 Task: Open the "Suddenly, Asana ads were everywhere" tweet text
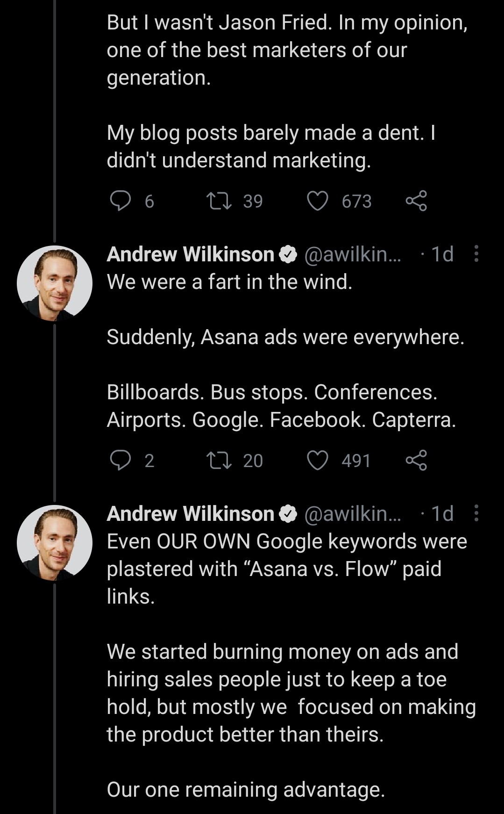coord(285,337)
